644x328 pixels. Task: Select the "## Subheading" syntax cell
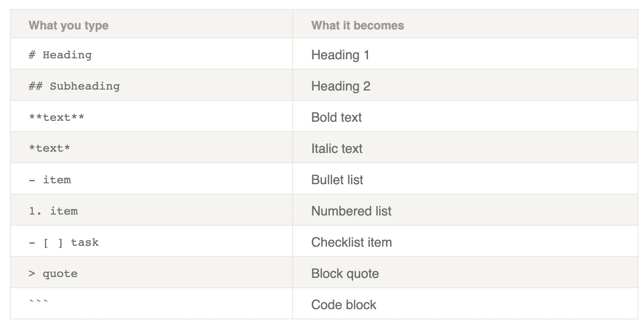point(74,86)
